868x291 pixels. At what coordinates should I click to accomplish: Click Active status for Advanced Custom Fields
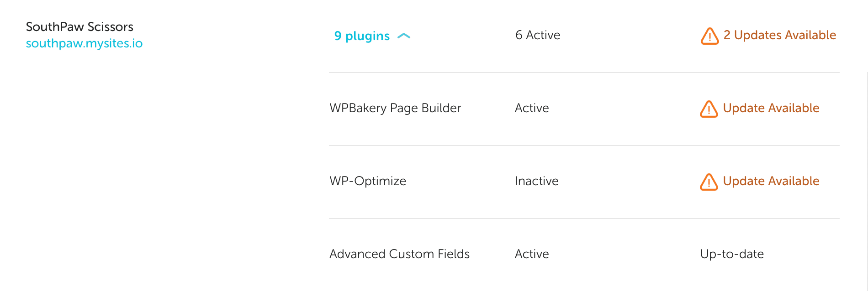click(x=532, y=254)
